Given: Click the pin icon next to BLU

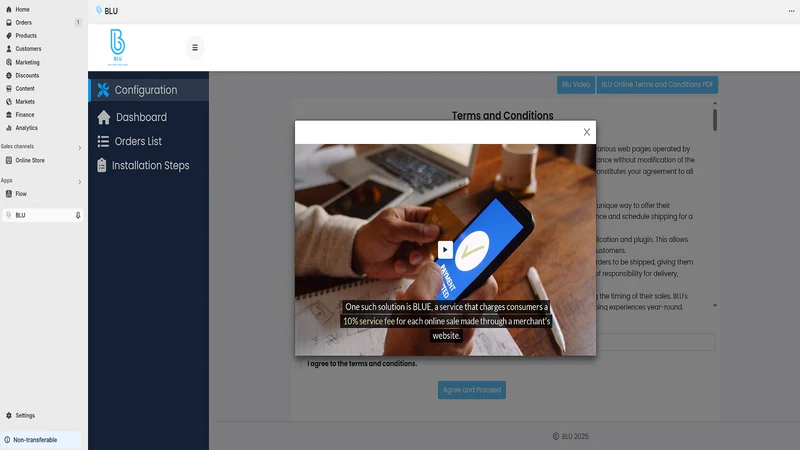Looking at the screenshot, I should [x=78, y=215].
